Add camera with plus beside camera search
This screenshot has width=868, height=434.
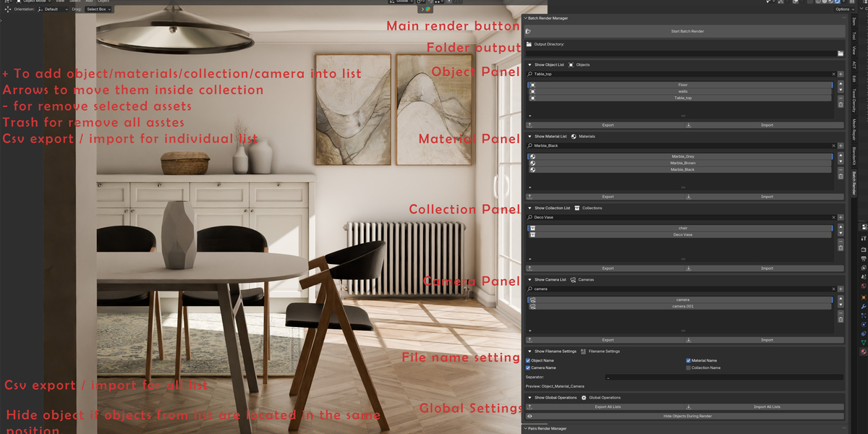841,289
